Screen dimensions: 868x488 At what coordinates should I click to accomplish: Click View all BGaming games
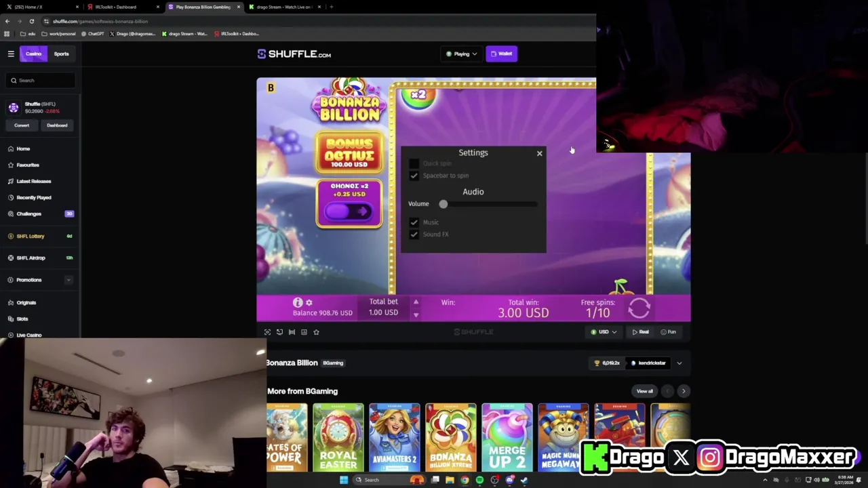pyautogui.click(x=644, y=391)
